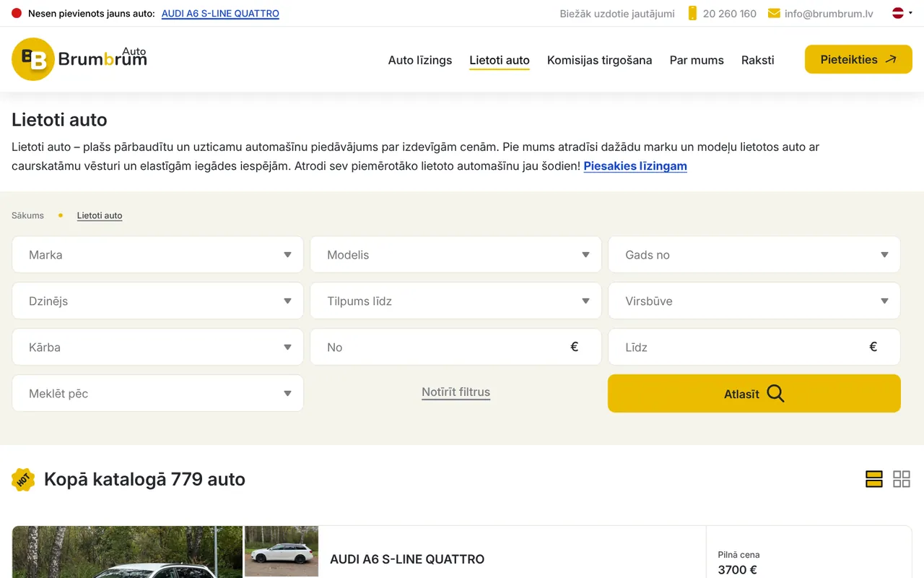This screenshot has width=924, height=578.
Task: Click the price Līdz input field
Action: tap(754, 347)
